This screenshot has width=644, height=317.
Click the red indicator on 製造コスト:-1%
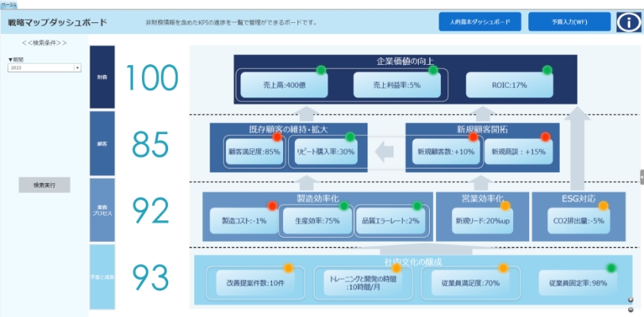click(271, 206)
